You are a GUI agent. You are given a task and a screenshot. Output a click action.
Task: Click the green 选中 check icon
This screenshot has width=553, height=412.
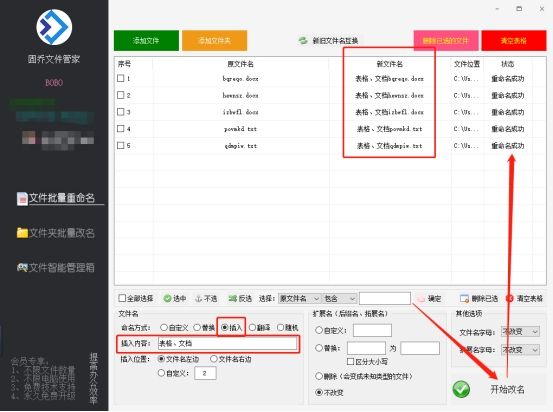[167, 298]
